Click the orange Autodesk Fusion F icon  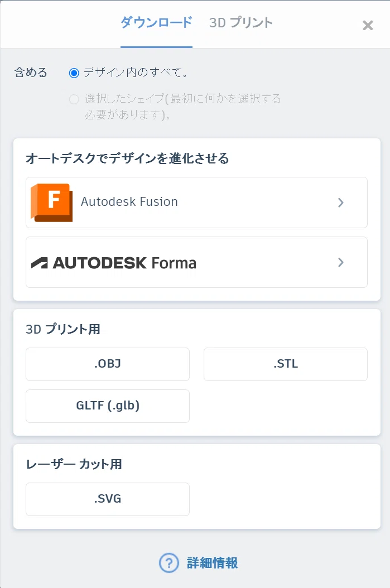coord(52,203)
